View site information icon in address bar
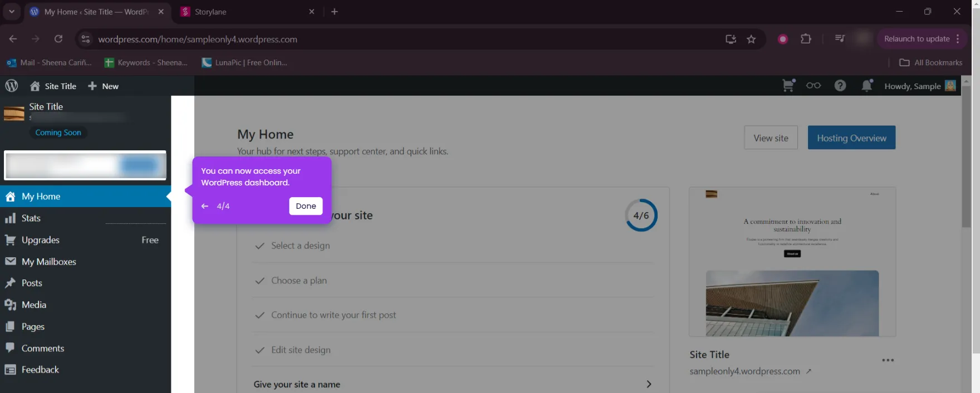The width and height of the screenshot is (980, 393). click(x=85, y=39)
